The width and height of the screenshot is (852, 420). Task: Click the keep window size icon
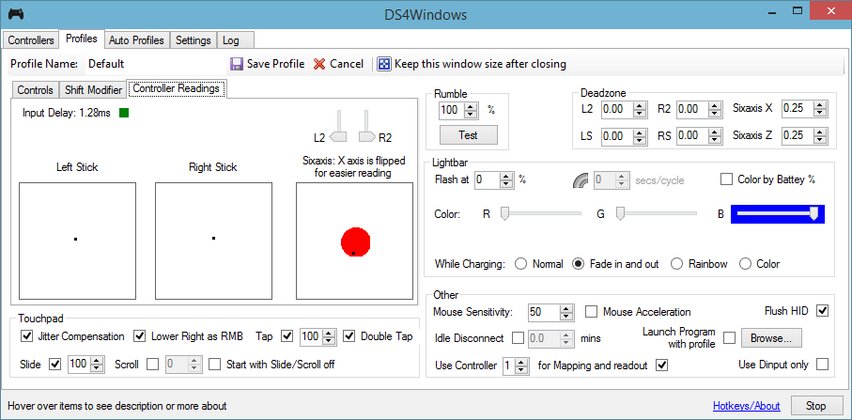pyautogui.click(x=384, y=64)
